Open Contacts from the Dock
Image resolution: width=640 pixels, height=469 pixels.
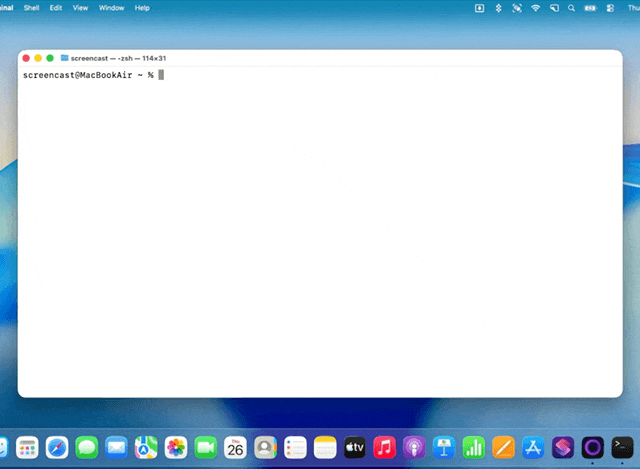[265, 447]
